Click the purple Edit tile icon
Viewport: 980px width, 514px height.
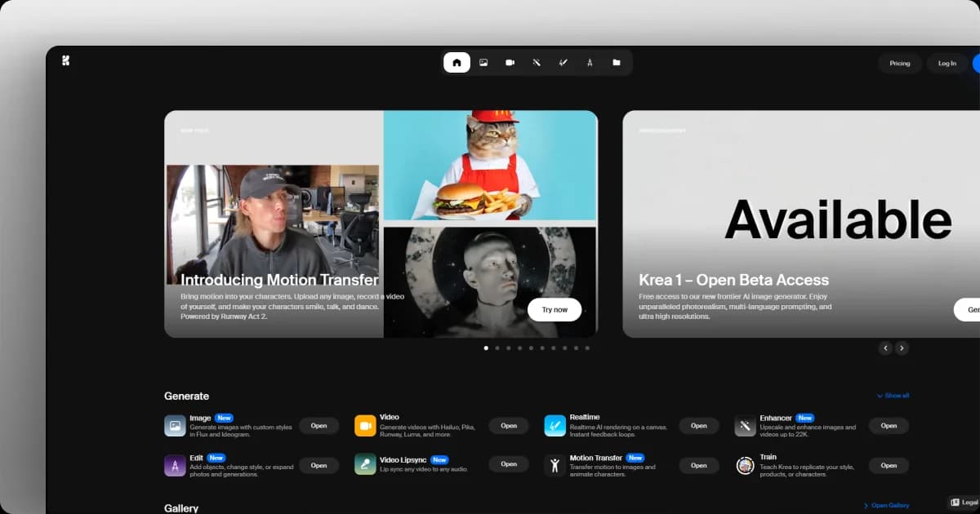click(175, 465)
